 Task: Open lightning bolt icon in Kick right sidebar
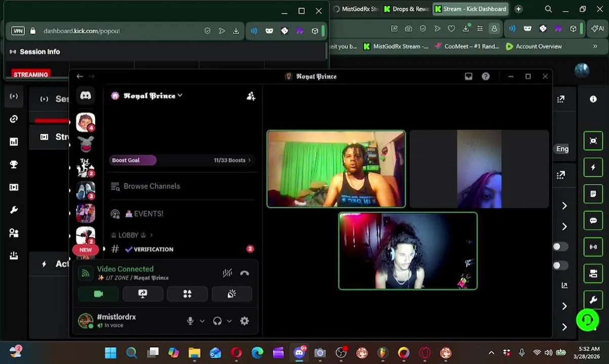(593, 167)
